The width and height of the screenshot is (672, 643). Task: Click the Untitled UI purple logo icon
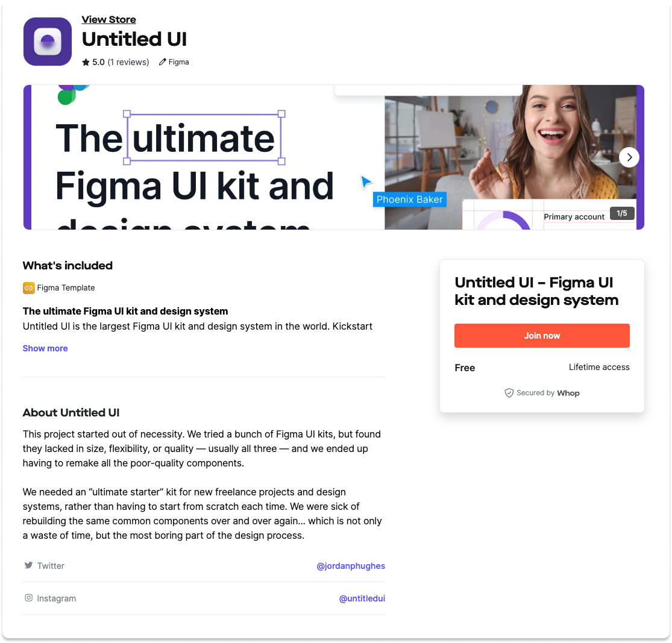point(48,42)
